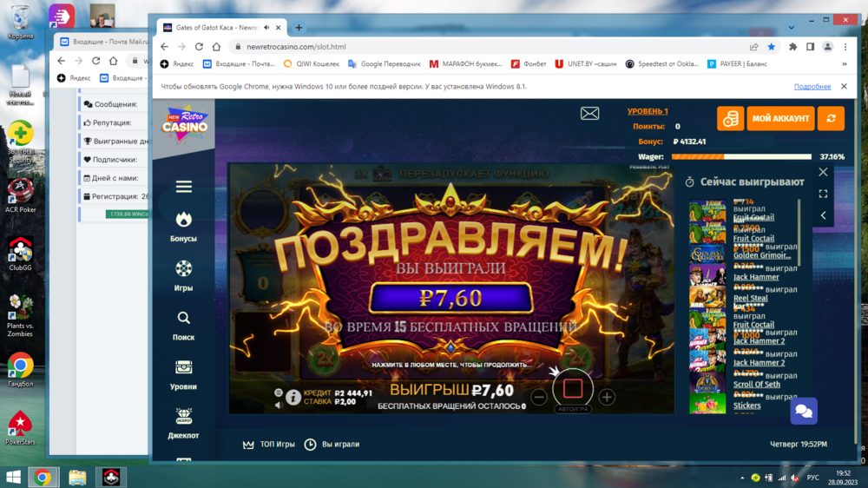Collapse the winners panel with left chevron
868x488 pixels.
click(x=823, y=215)
